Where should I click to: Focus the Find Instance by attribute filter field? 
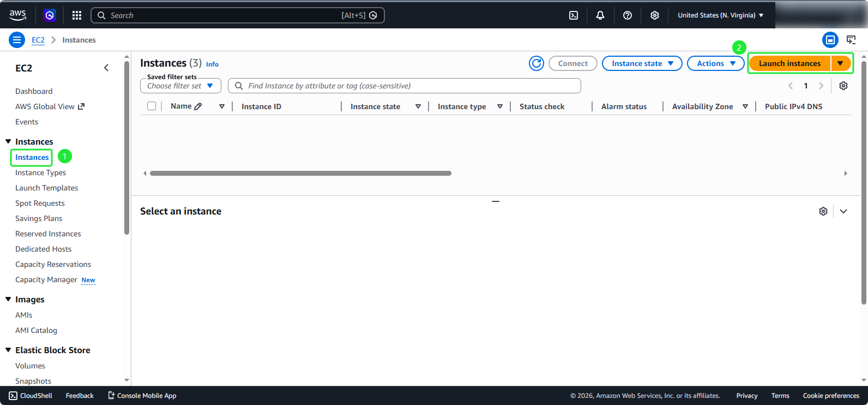point(404,86)
